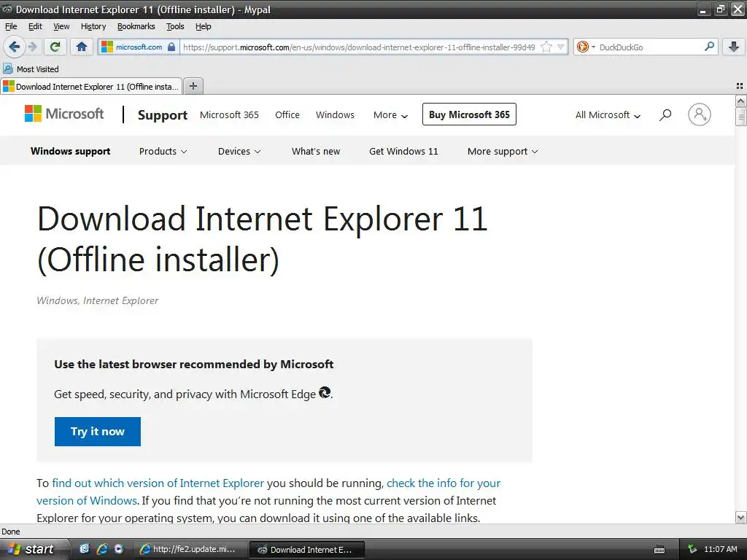Image resolution: width=747 pixels, height=560 pixels.
Task: Click the padlock site security icon
Action: point(171,47)
